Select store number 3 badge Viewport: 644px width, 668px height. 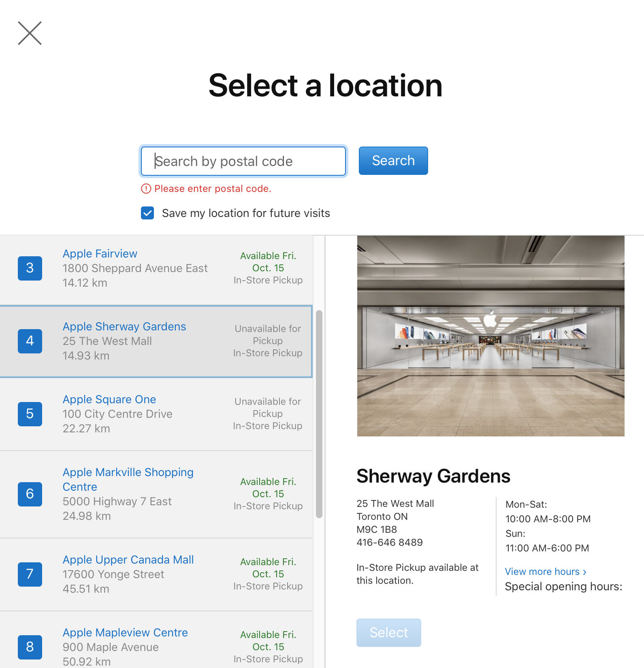(30, 268)
